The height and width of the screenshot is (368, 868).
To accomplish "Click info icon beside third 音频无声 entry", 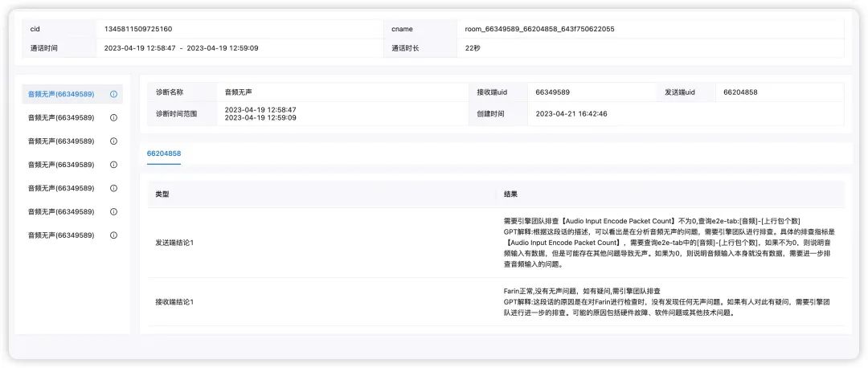I will tap(113, 141).
